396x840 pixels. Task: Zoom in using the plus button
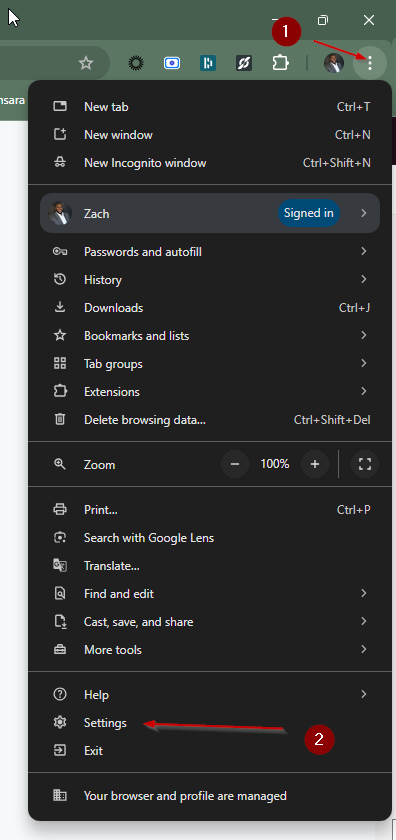[315, 464]
